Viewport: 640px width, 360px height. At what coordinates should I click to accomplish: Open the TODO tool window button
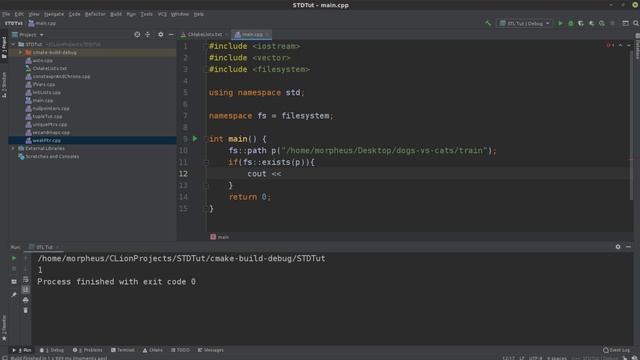pos(180,350)
